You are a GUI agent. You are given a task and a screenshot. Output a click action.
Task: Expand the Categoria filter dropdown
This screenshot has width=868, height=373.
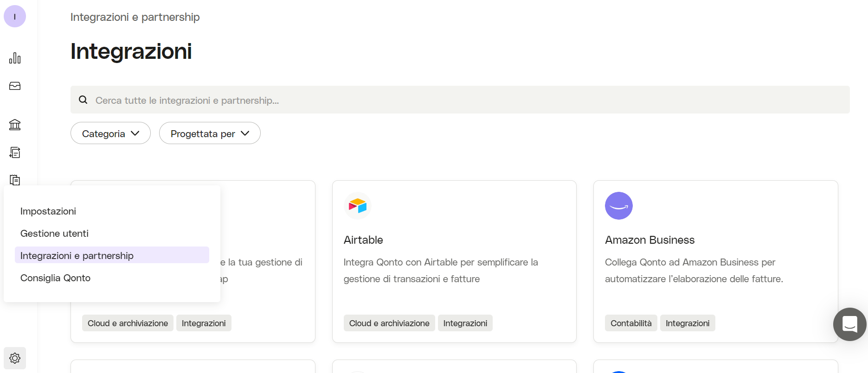[110, 133]
